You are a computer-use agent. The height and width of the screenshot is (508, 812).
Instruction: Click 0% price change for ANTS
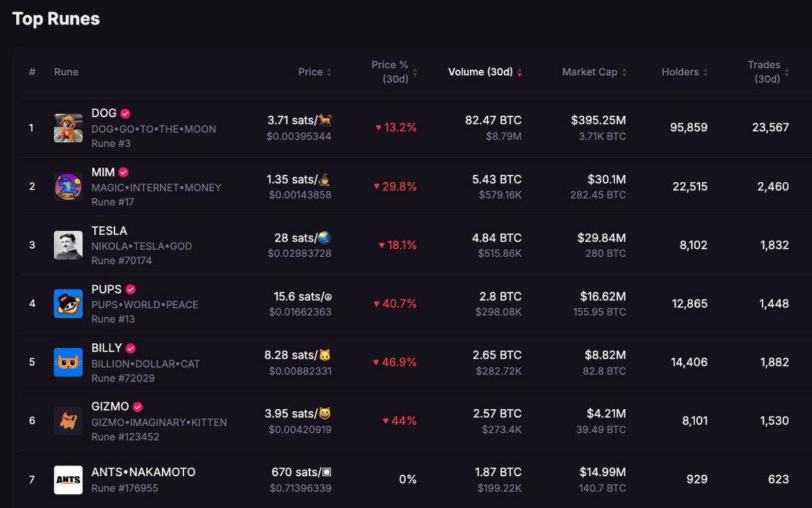408,480
